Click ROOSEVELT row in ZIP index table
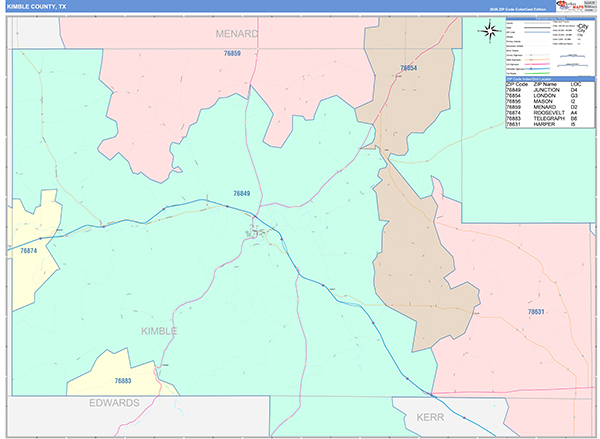 coord(550,113)
